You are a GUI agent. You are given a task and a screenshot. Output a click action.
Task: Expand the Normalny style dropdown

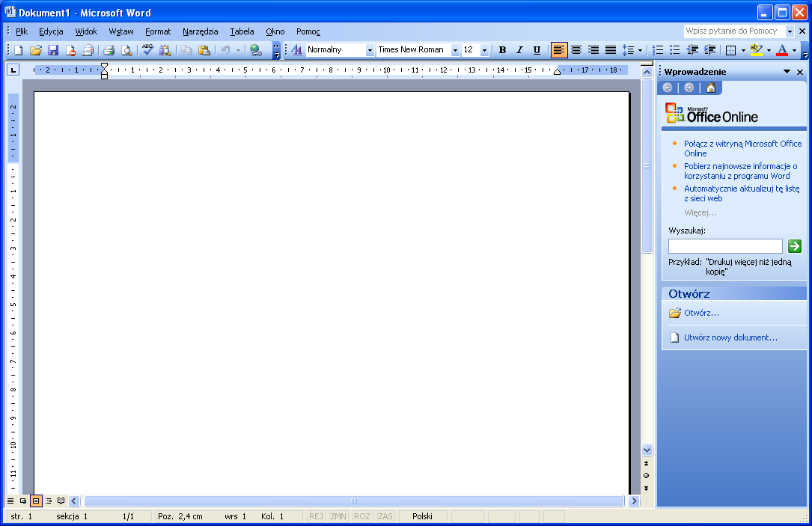click(x=370, y=50)
